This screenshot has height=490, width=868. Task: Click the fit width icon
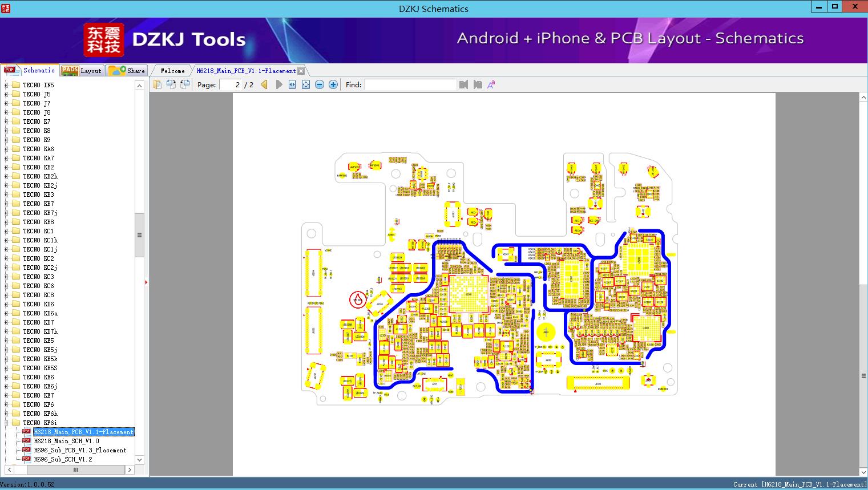(292, 84)
